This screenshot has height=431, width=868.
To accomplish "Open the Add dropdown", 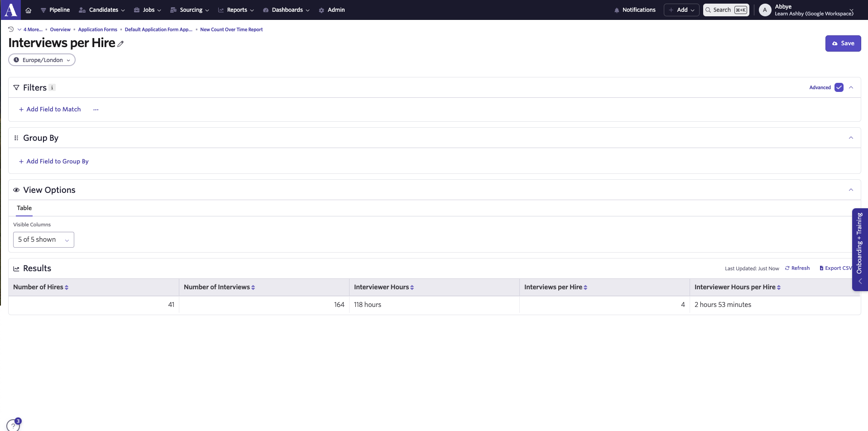I will (x=681, y=10).
